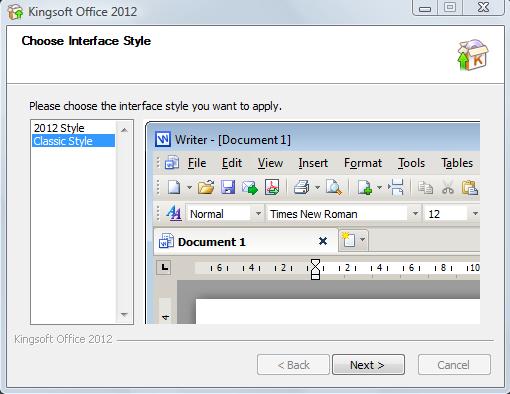Image resolution: width=510 pixels, height=394 pixels.
Task: Click the Styles AA icon in preview
Action: coord(174,213)
